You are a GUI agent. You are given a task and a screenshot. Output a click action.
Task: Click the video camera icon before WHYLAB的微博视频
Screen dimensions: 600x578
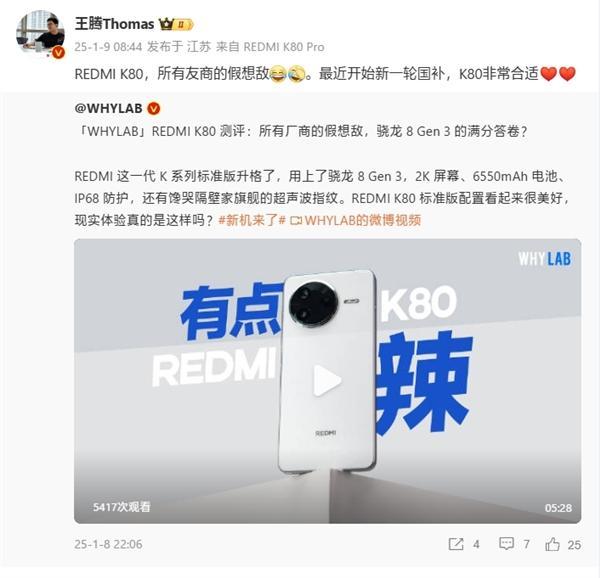tap(296, 221)
